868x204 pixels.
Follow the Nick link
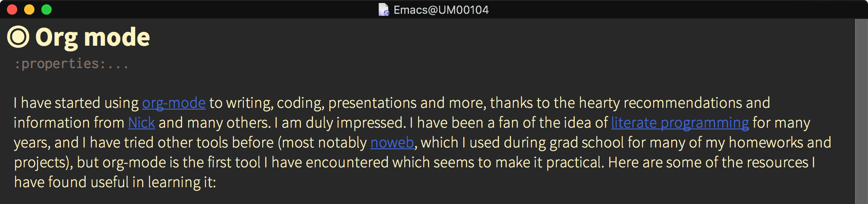click(x=141, y=123)
